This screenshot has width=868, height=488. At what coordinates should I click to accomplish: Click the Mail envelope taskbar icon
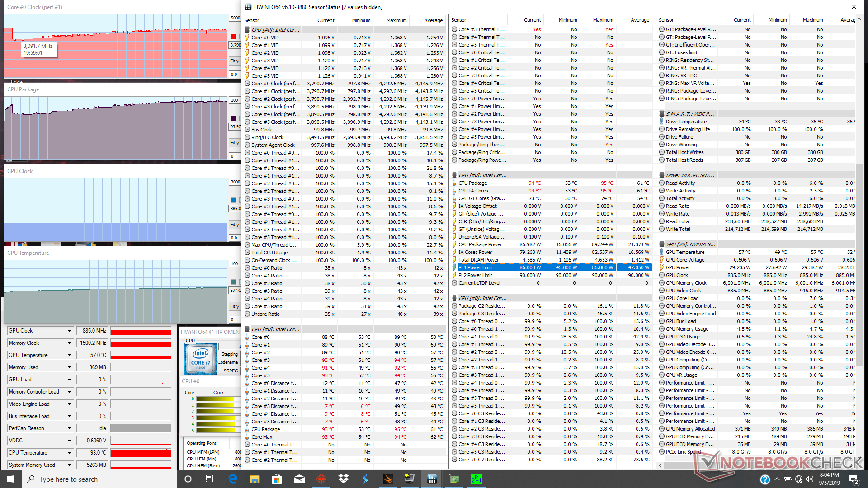pos(299,479)
